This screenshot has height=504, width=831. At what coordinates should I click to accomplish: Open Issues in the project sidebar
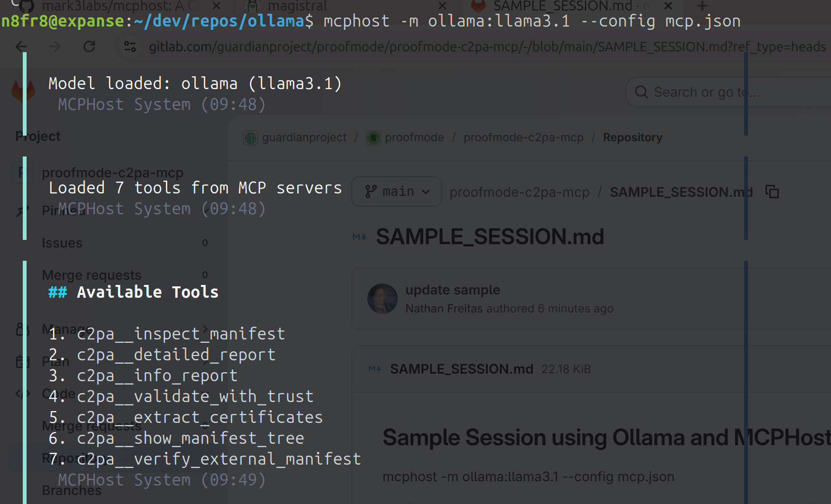point(62,243)
